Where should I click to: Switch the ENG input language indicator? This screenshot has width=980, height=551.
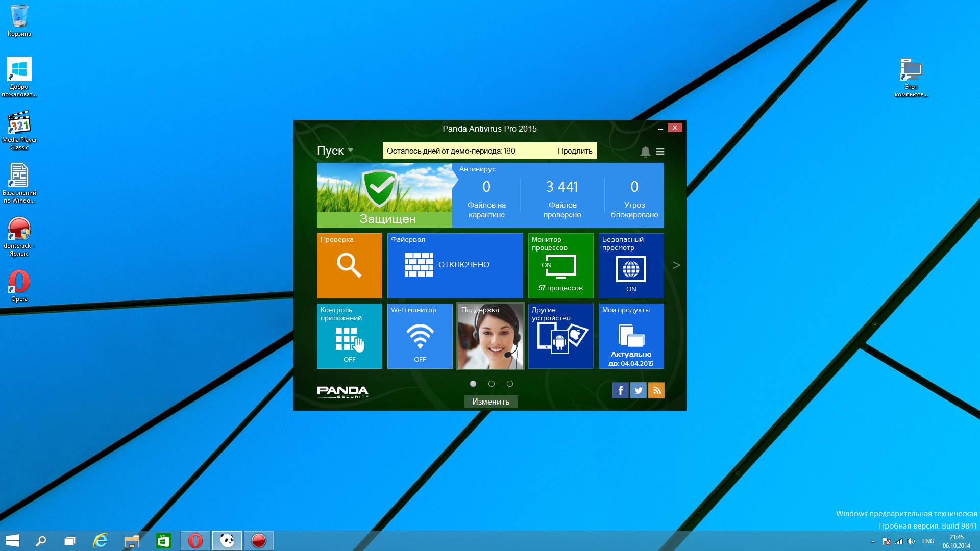928,541
